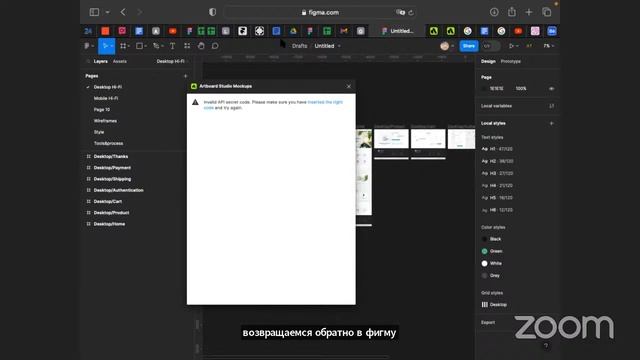Select the Desktop/Home layer

(109, 224)
